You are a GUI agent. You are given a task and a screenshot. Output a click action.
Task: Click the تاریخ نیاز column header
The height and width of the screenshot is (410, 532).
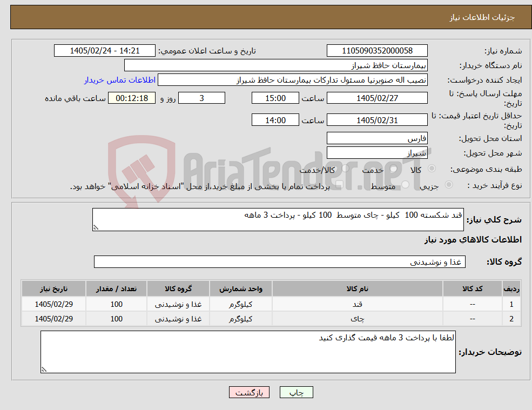[x=53, y=289]
